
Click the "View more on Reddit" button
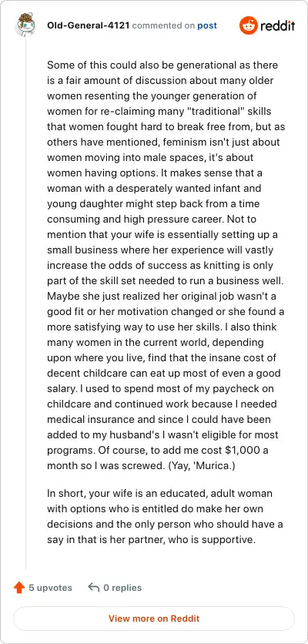pyautogui.click(x=154, y=619)
